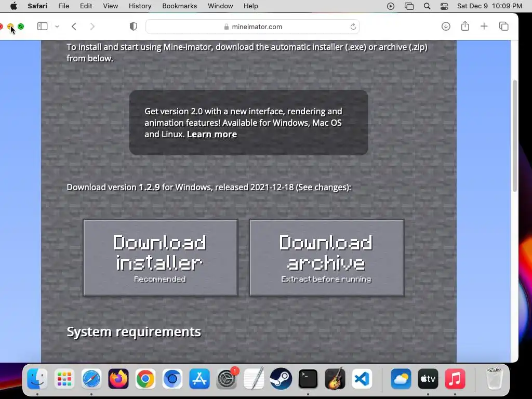Viewport: 532px width, 399px height.
Task: Click the Download archive button
Action: click(x=326, y=258)
